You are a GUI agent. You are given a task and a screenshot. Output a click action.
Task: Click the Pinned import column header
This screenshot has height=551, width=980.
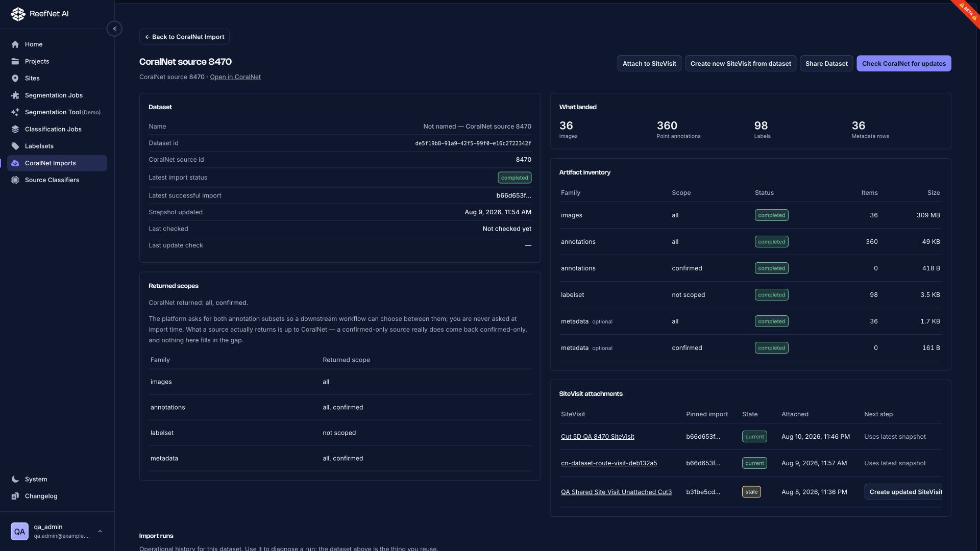706,414
